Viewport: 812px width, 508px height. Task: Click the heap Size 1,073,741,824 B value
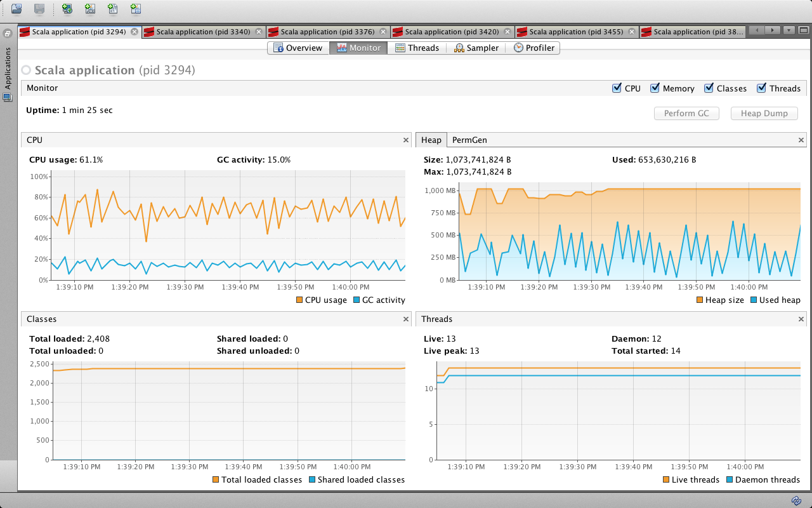[479, 160]
